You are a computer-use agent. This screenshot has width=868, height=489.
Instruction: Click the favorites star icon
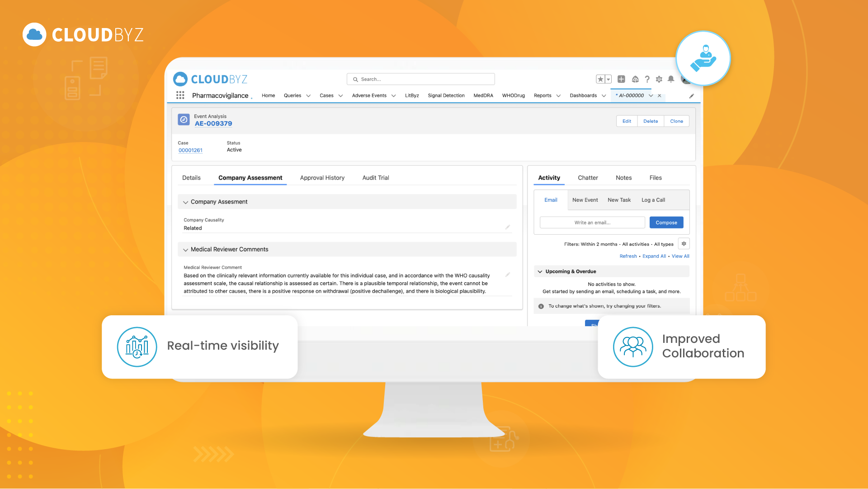point(600,79)
